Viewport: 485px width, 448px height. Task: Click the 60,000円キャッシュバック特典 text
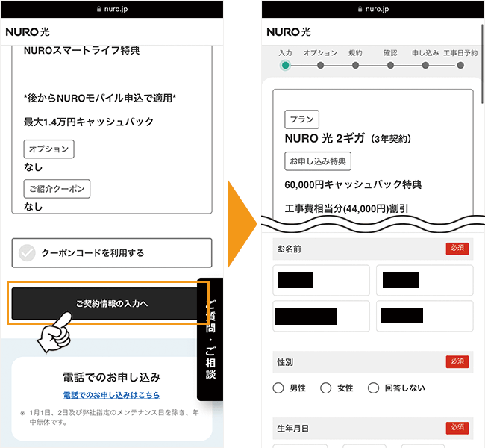coord(353,184)
